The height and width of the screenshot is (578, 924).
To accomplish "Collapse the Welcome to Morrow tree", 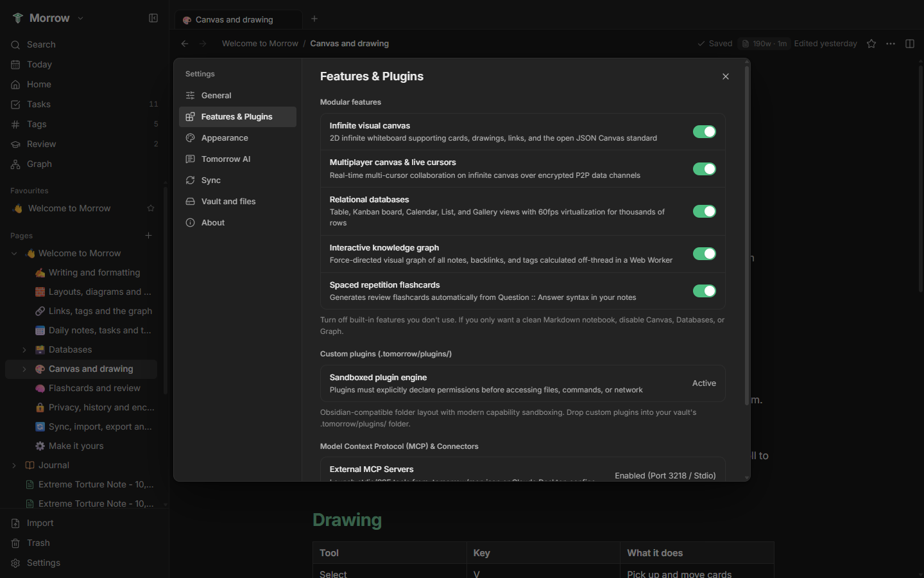I will pyautogui.click(x=14, y=253).
